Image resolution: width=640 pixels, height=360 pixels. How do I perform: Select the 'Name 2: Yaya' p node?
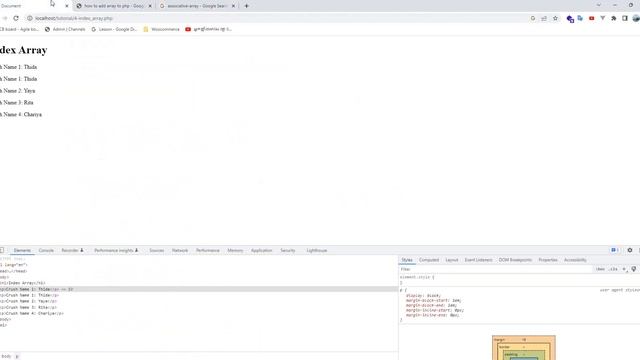pyautogui.click(x=29, y=301)
